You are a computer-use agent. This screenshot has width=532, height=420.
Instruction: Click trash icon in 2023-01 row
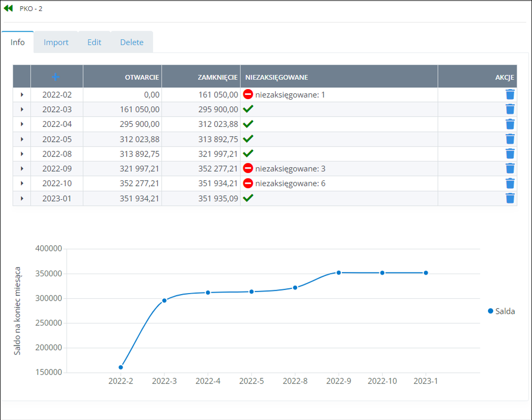510,198
